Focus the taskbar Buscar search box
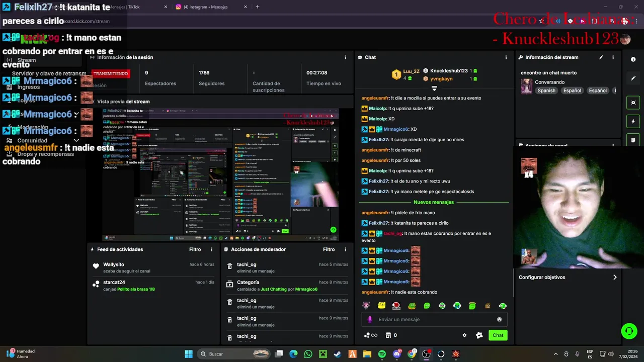The image size is (644, 362). (x=233, y=354)
